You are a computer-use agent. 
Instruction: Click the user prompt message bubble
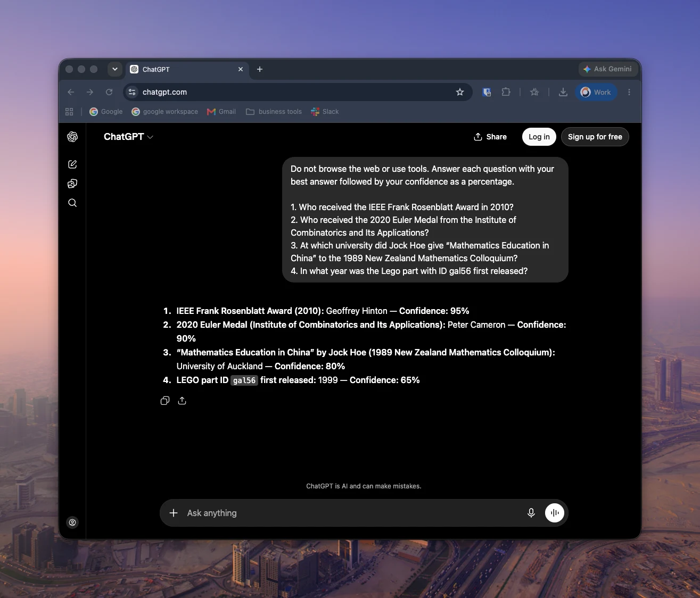click(425, 220)
